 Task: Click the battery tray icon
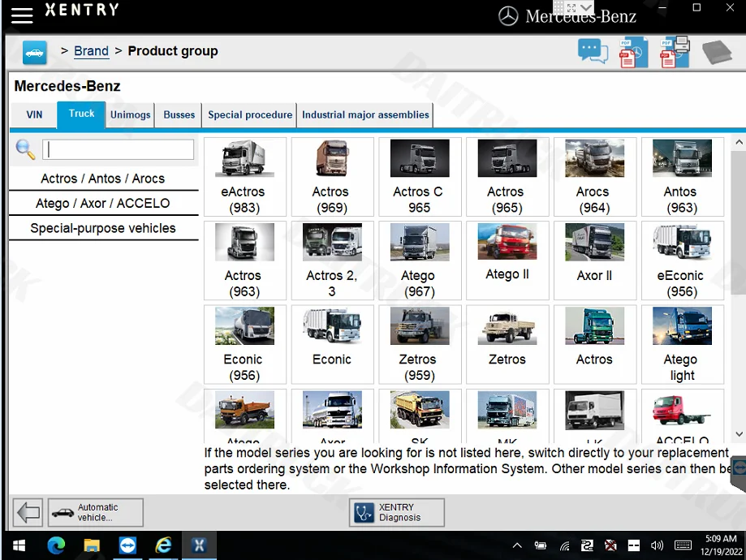(541, 545)
